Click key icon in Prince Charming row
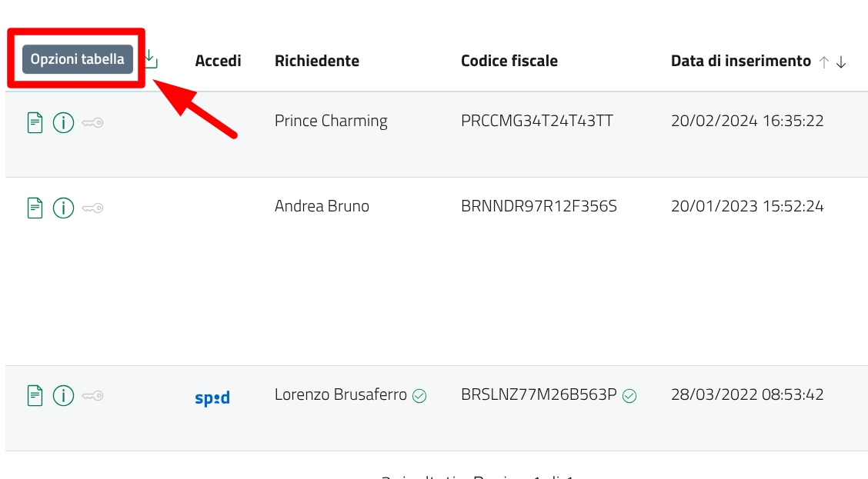Viewport: 868px width, 479px height. (x=92, y=122)
